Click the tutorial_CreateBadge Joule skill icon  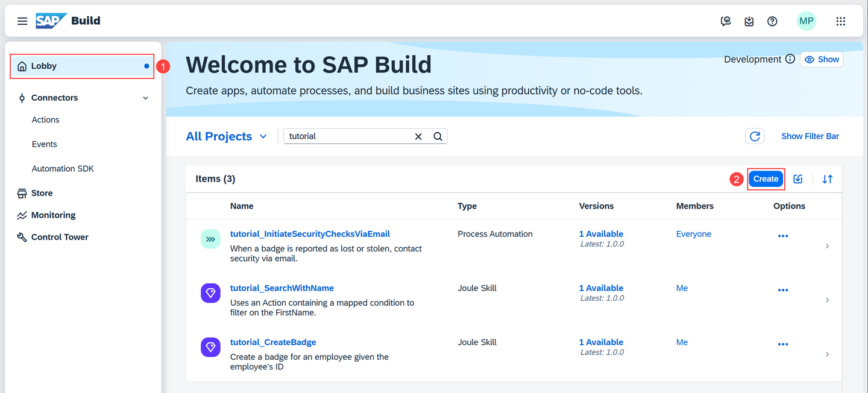point(210,347)
